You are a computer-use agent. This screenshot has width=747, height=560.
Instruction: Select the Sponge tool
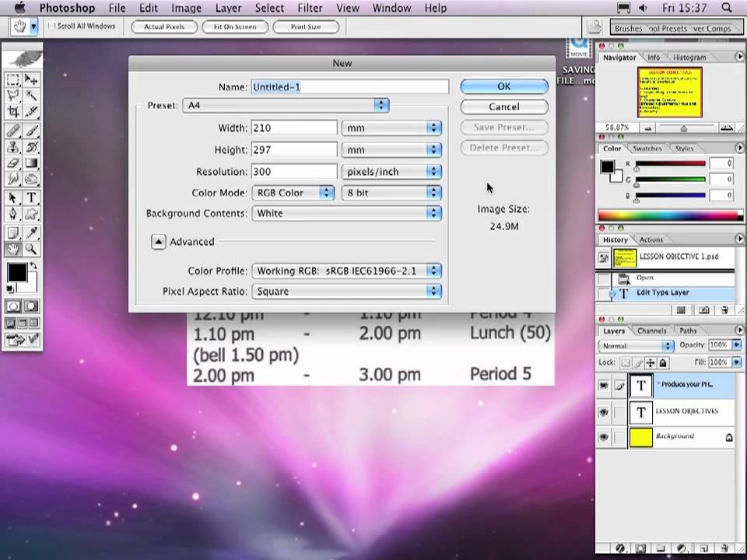click(31, 179)
